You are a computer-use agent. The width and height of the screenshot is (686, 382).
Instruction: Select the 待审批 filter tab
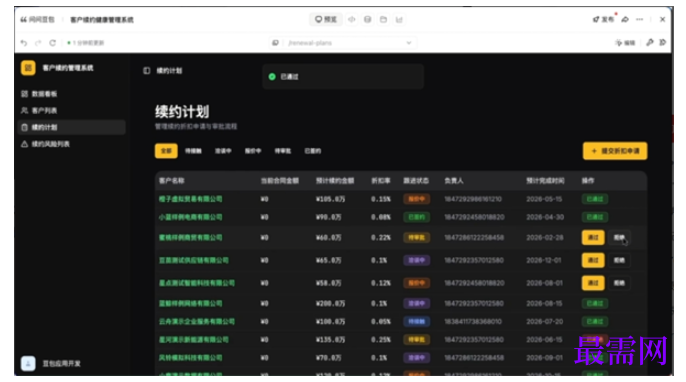(283, 151)
